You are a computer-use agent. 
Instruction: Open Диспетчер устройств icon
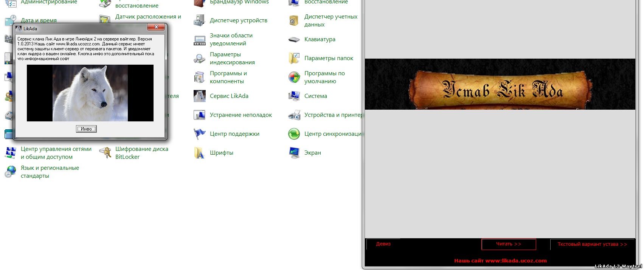pos(199,20)
